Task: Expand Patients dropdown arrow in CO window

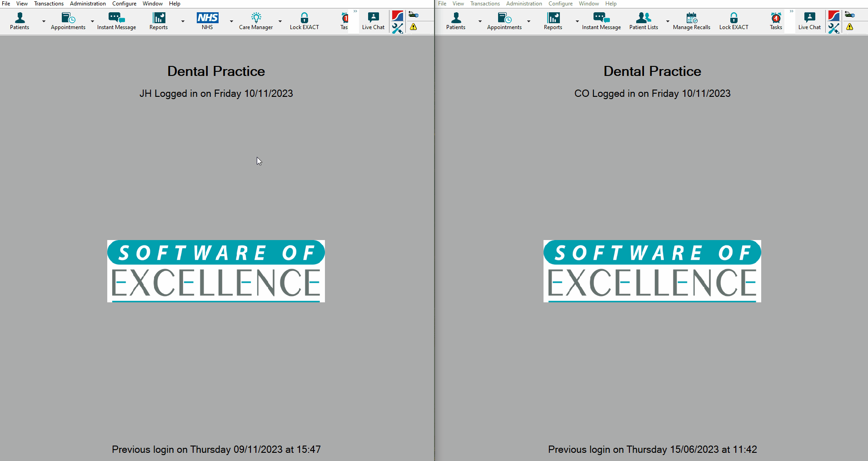Action: pyautogui.click(x=480, y=21)
